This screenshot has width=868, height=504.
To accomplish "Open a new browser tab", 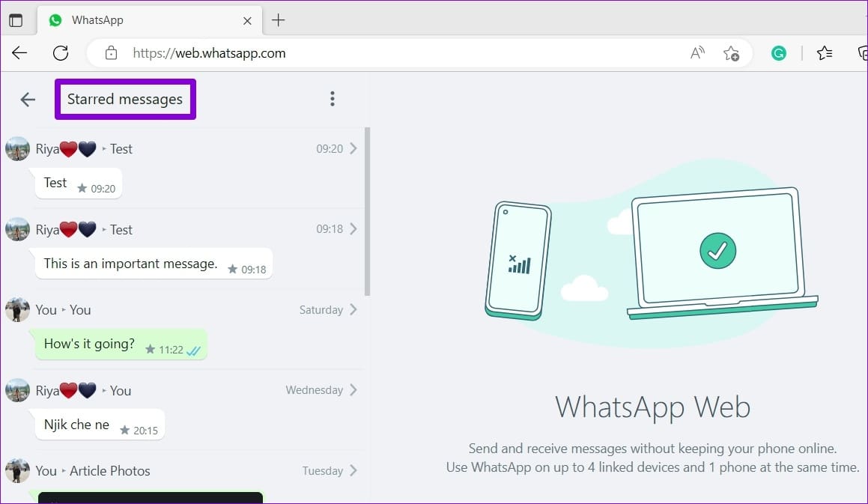I will tap(278, 20).
